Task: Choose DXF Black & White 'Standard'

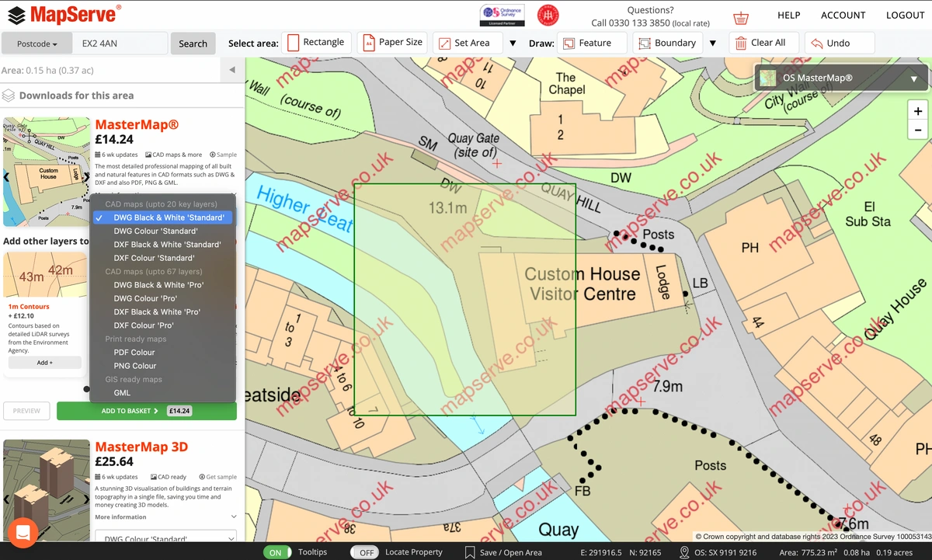Action: (x=162, y=245)
